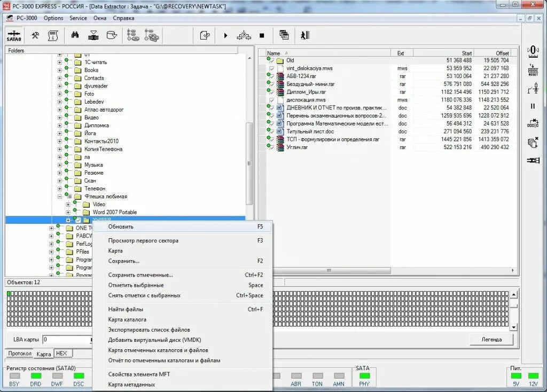Click the copy with X icon in right sidebar
Viewport: 547px width, 392px height.
533,142
